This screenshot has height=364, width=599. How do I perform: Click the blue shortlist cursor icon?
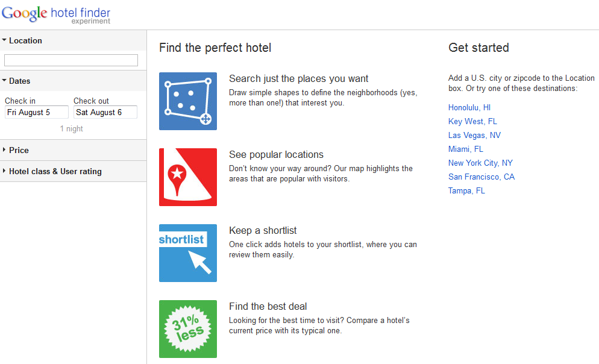(x=187, y=253)
